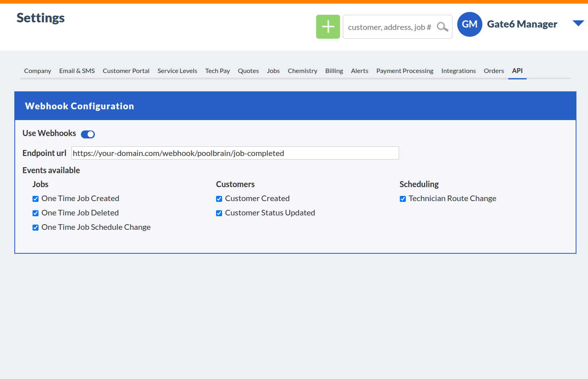Switch to the Company settings tab
Image resolution: width=588 pixels, height=379 pixels.
37,71
